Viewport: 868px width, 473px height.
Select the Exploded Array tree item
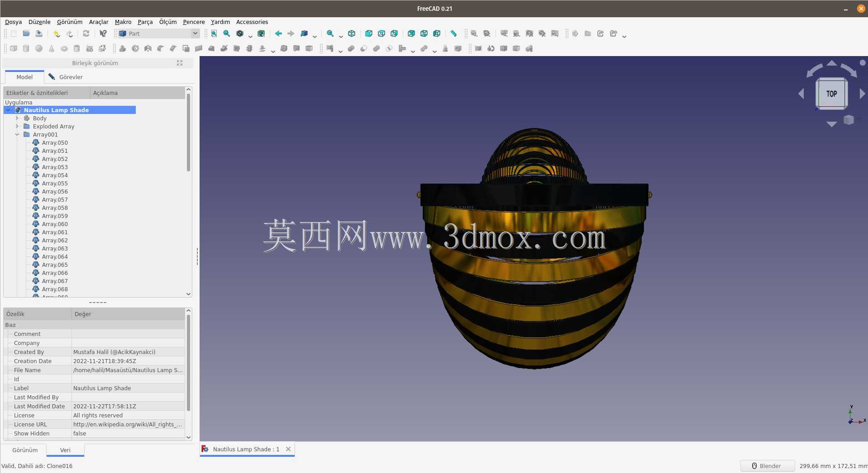tap(53, 126)
